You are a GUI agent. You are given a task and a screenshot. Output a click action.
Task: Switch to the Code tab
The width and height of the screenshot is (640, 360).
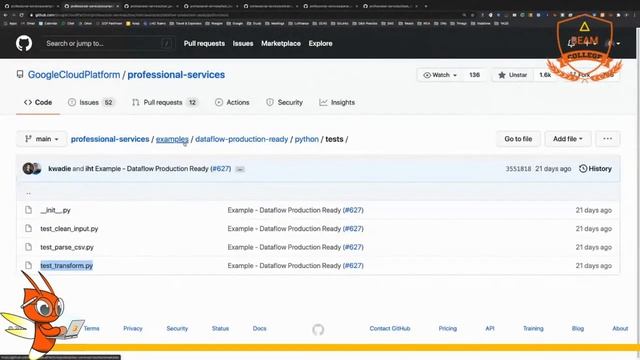tap(38, 102)
